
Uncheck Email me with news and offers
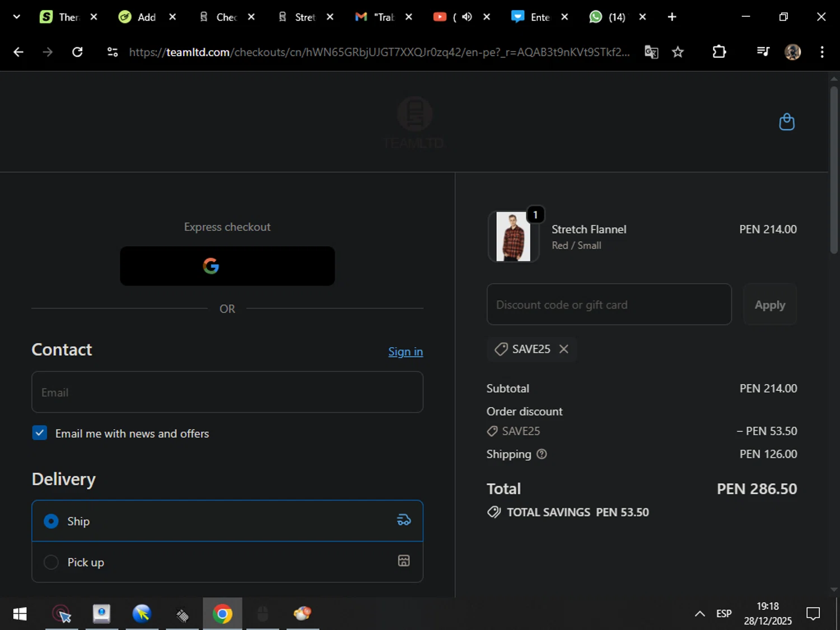[x=40, y=433]
